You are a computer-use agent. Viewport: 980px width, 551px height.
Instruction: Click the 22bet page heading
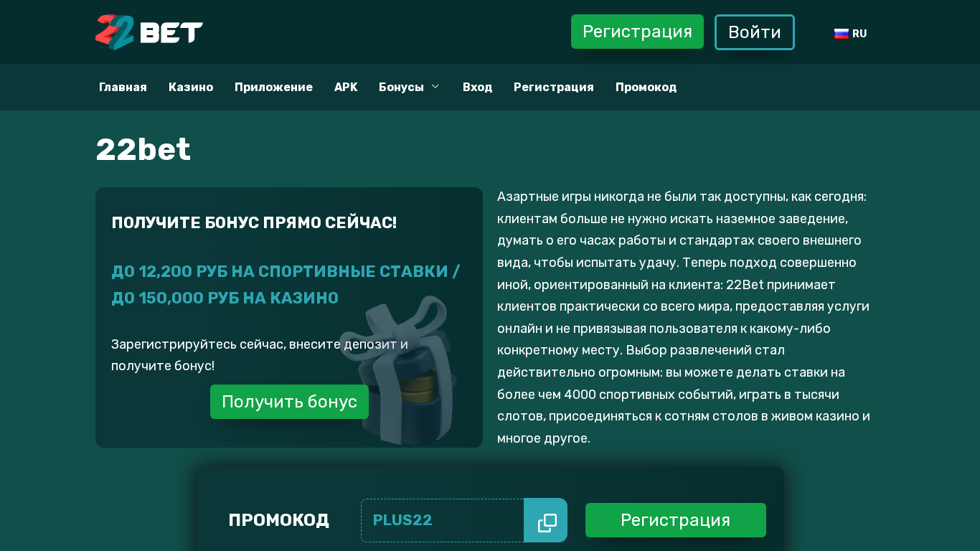pos(143,149)
